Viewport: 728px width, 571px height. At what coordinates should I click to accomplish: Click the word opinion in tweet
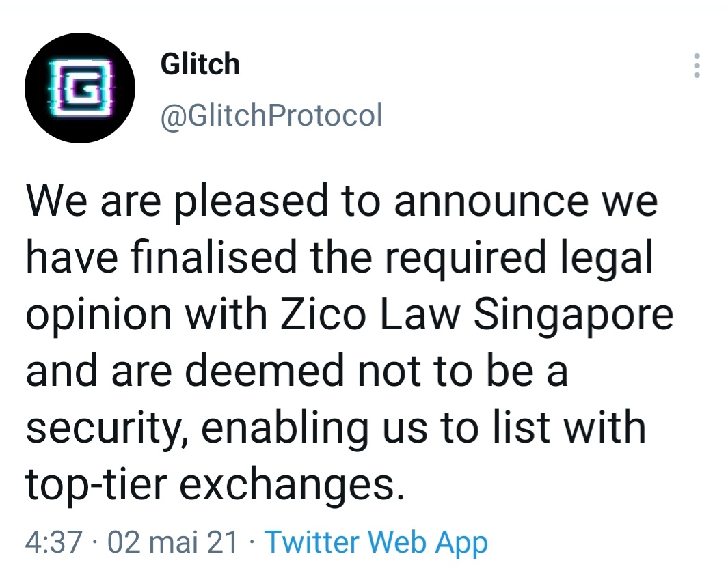[x=98, y=316]
